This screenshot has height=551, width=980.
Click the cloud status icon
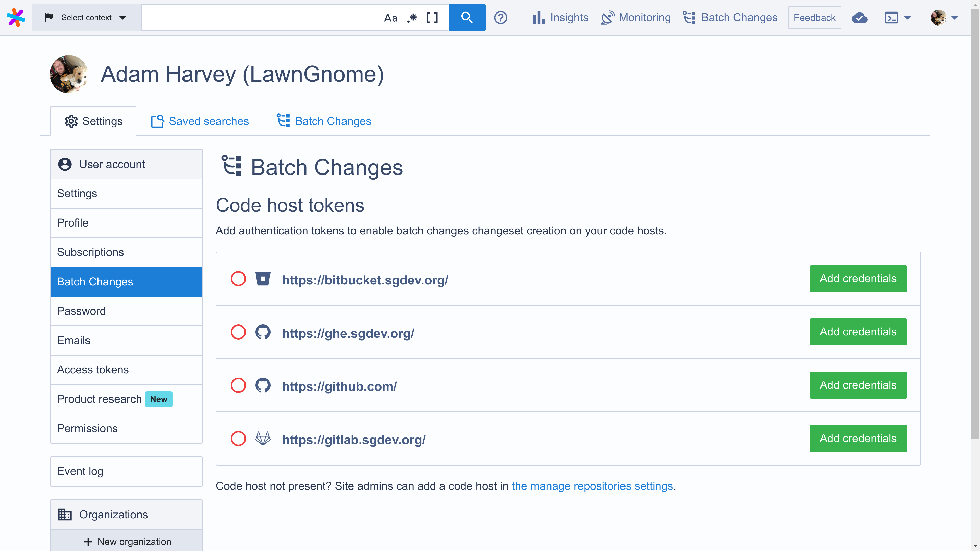859,18
